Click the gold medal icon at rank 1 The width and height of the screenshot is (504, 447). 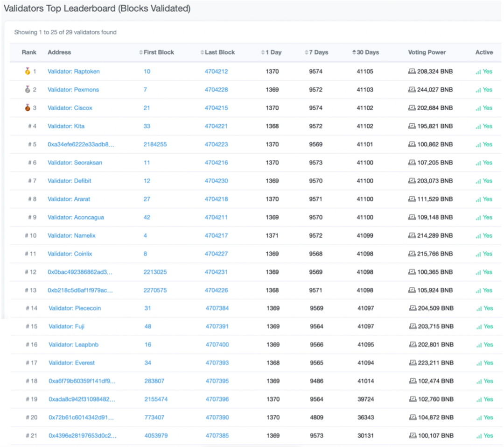(27, 71)
